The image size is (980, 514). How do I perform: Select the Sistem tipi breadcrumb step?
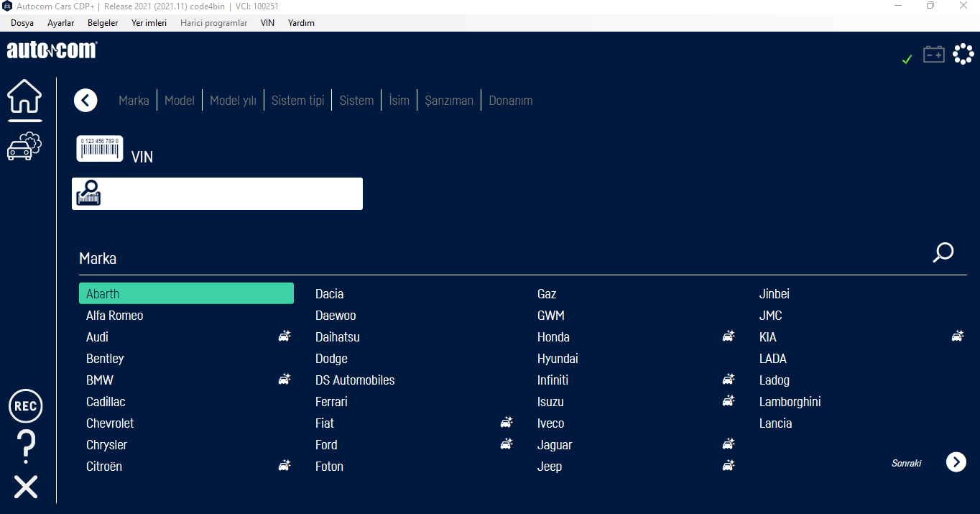coord(298,101)
